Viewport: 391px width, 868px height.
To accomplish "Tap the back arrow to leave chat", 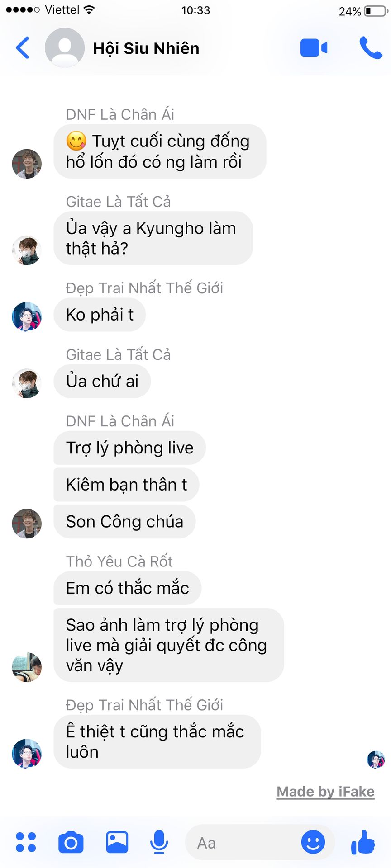I will [23, 47].
